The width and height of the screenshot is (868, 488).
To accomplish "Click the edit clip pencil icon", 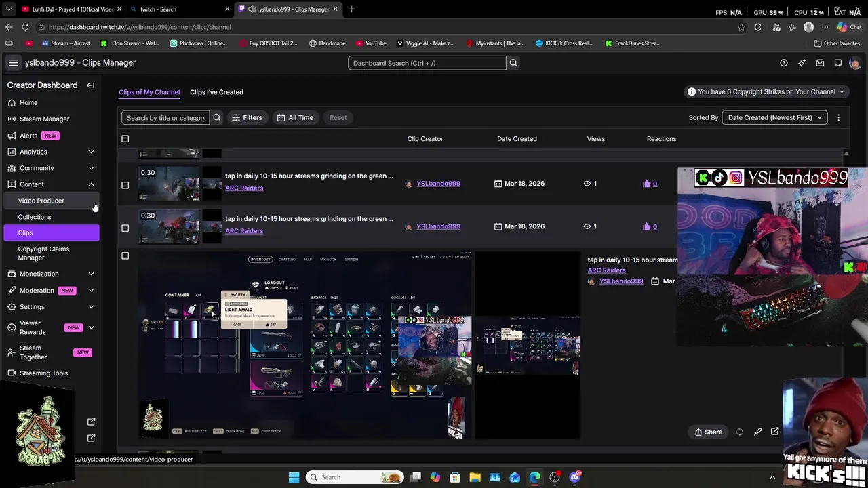I will (757, 432).
